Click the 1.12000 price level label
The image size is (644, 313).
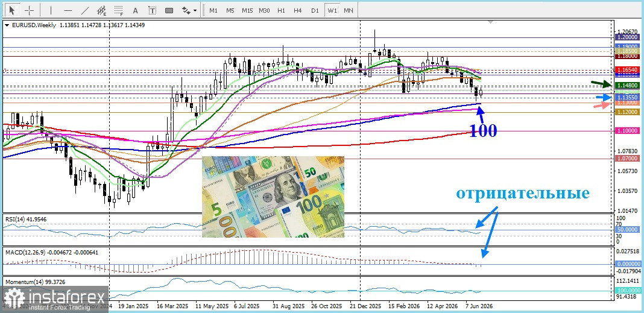point(627,112)
